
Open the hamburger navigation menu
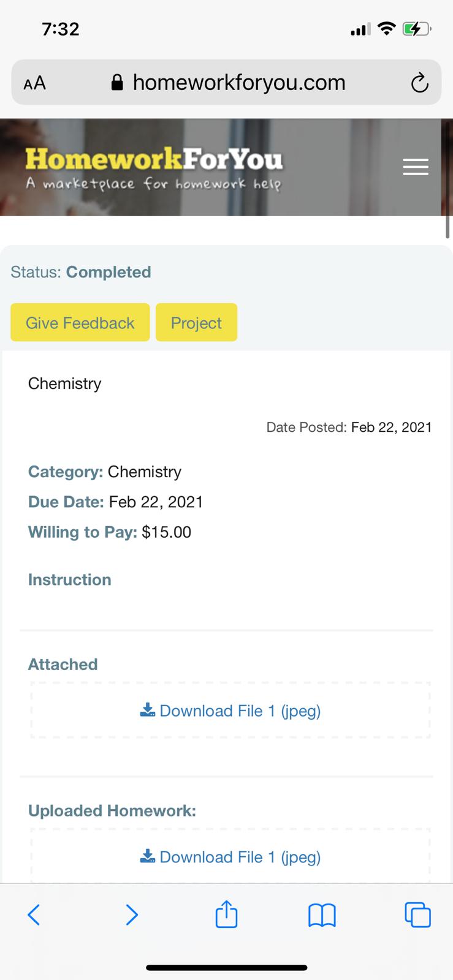tap(415, 167)
